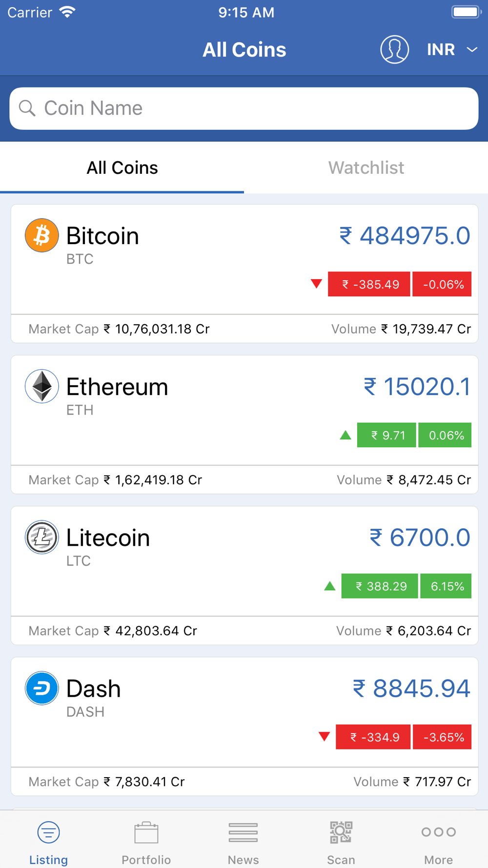The height and width of the screenshot is (868, 488).
Task: Click the dropdown chevron beside INR
Action: pyautogui.click(x=471, y=49)
